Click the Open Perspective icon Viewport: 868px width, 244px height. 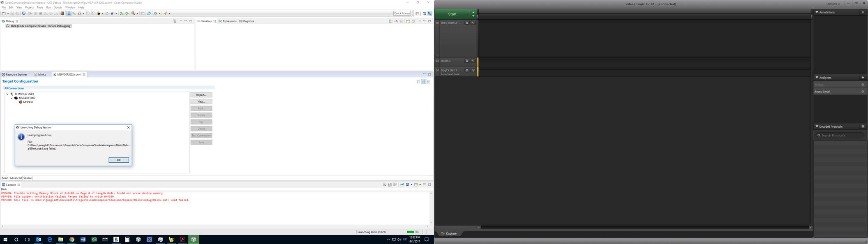pos(417,13)
